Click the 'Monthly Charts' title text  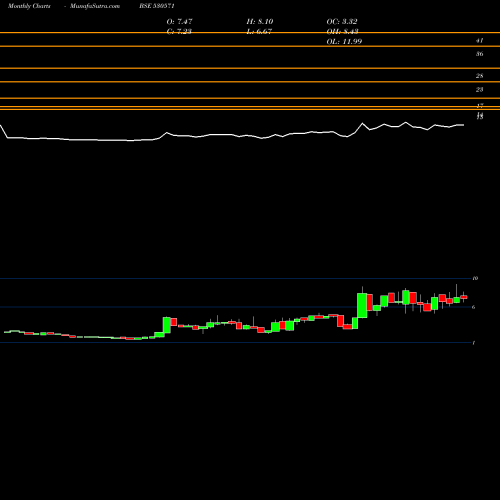pos(29,6)
